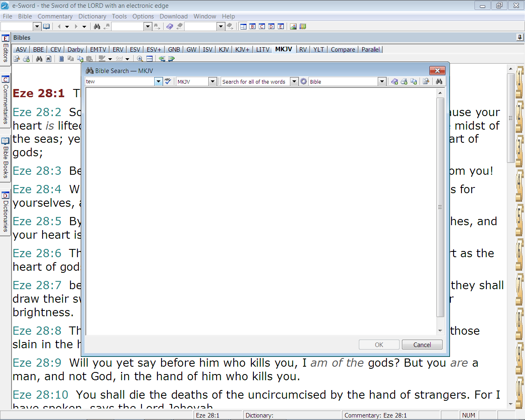Close the Bible Search dialog
Image resolution: width=525 pixels, height=420 pixels.
437,71
